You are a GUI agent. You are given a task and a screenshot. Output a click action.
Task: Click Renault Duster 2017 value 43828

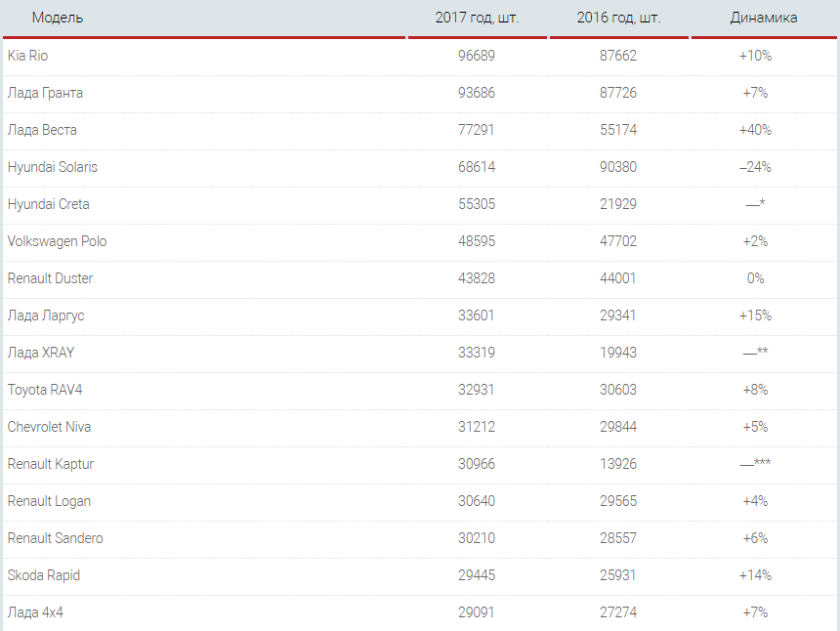pos(477,278)
